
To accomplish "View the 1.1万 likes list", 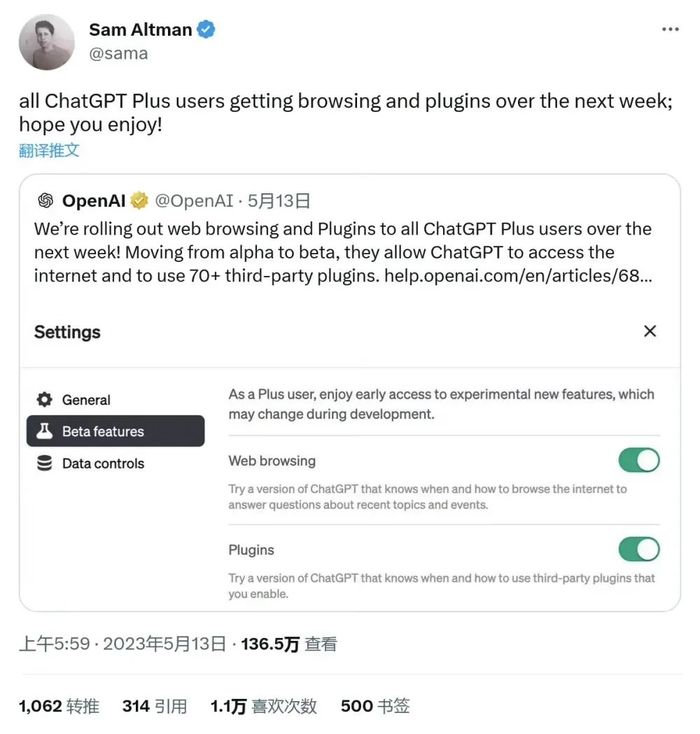I will pos(263,707).
